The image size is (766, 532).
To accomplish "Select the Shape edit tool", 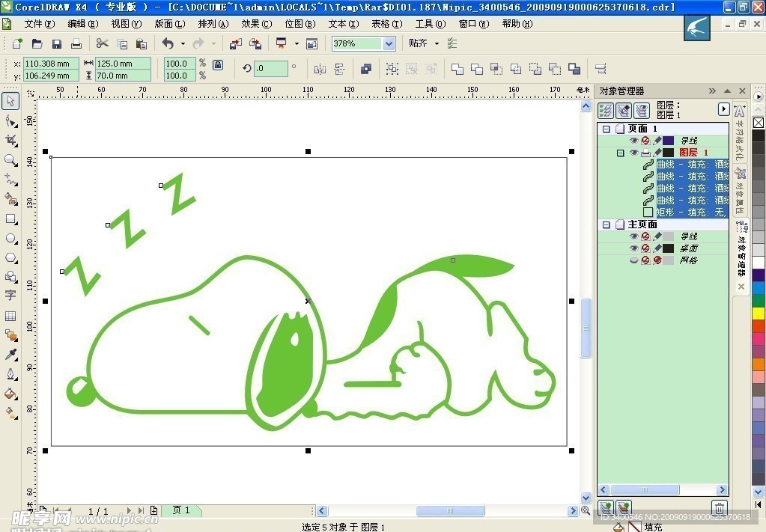I will coord(10,120).
